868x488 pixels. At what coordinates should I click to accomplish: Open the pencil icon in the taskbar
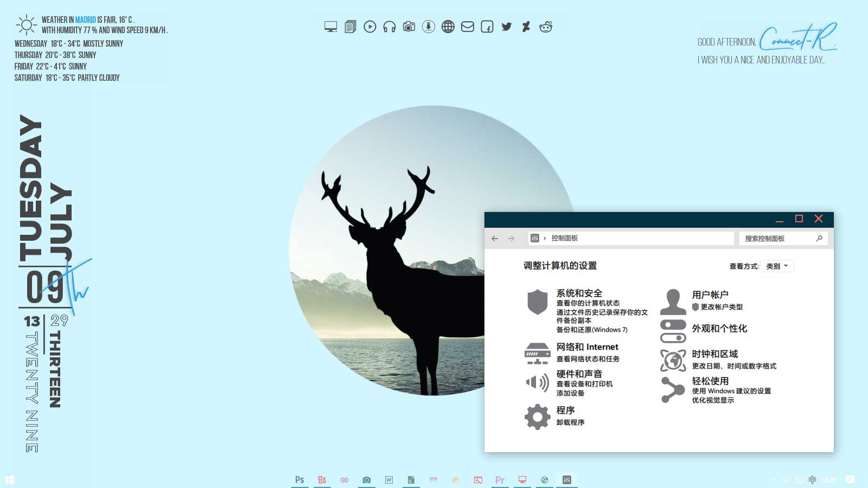(456, 480)
